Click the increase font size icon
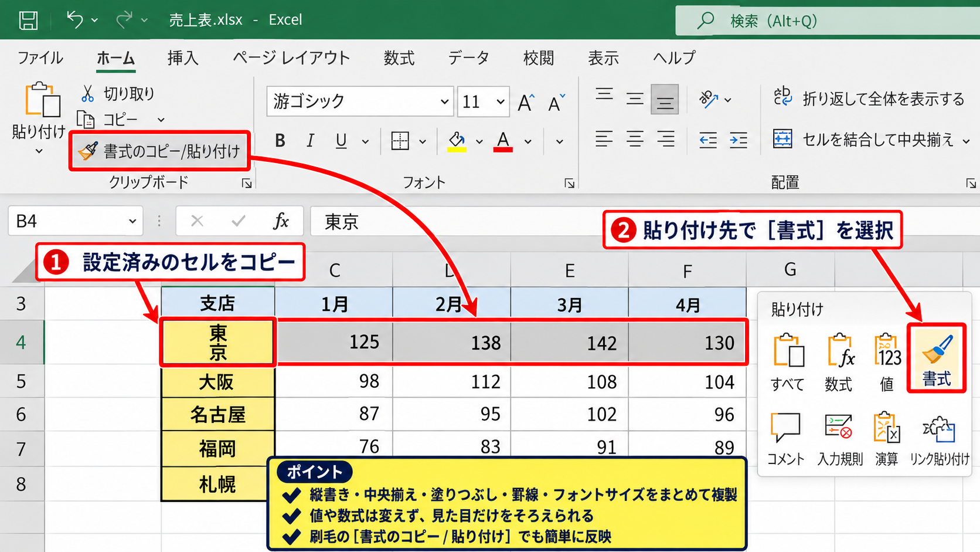The image size is (980, 552). pos(526,103)
